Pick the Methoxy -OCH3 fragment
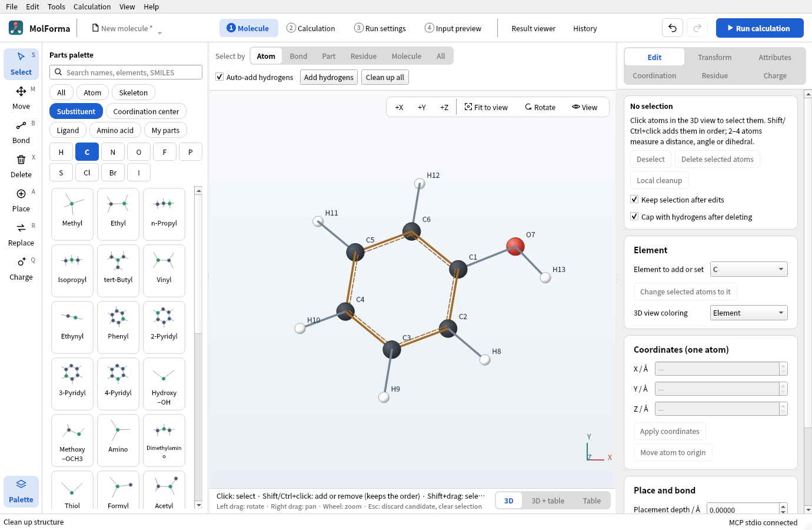The width and height of the screenshot is (812, 530). (x=72, y=440)
